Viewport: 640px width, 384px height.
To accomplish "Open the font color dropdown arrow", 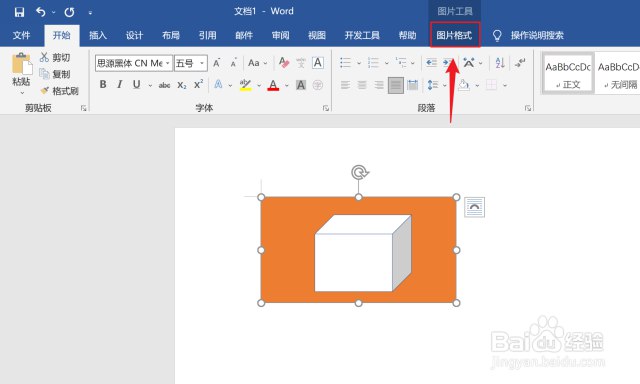I will (287, 85).
